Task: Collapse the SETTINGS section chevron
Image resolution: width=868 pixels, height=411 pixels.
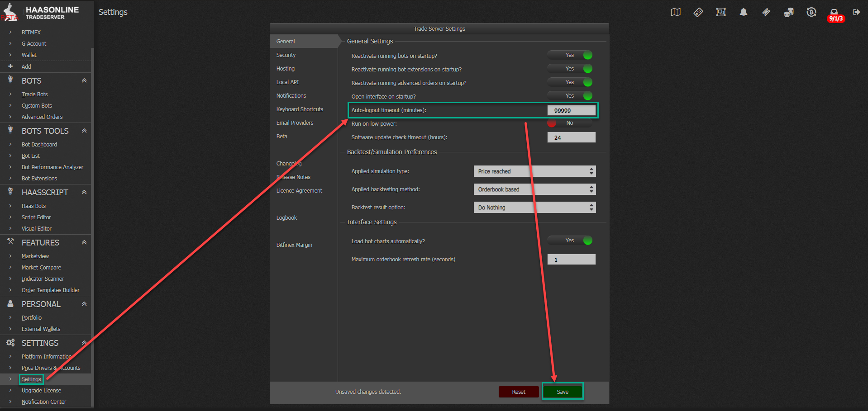Action: pyautogui.click(x=84, y=342)
